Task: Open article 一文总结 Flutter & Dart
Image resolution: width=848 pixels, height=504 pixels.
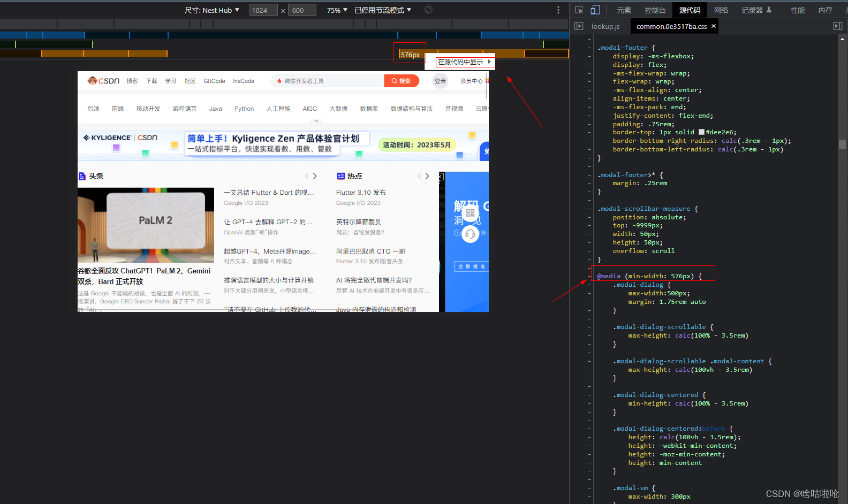Action: pos(269,193)
